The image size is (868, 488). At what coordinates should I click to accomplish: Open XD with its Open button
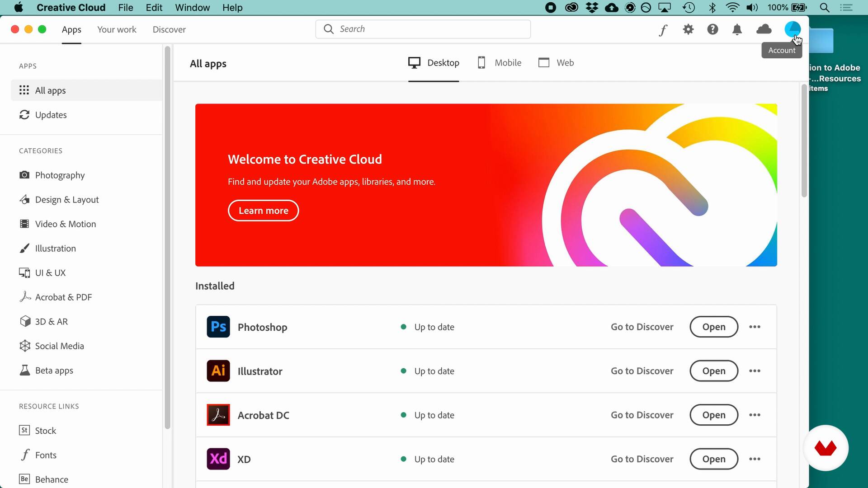pyautogui.click(x=714, y=459)
